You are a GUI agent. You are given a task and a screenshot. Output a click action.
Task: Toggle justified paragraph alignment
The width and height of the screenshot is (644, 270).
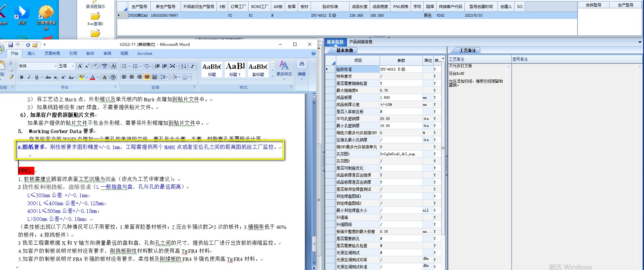pyautogui.click(x=147, y=77)
